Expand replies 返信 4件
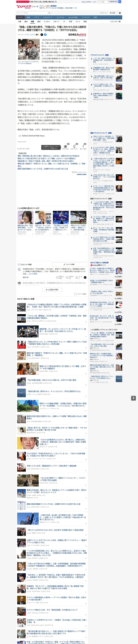138x644 pixels. point(26,277)
